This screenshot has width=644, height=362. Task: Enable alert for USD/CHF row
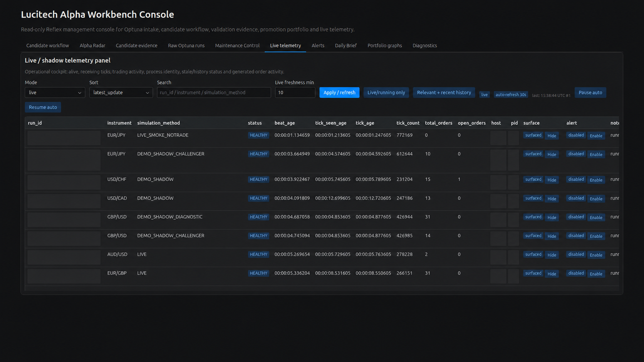click(x=596, y=180)
